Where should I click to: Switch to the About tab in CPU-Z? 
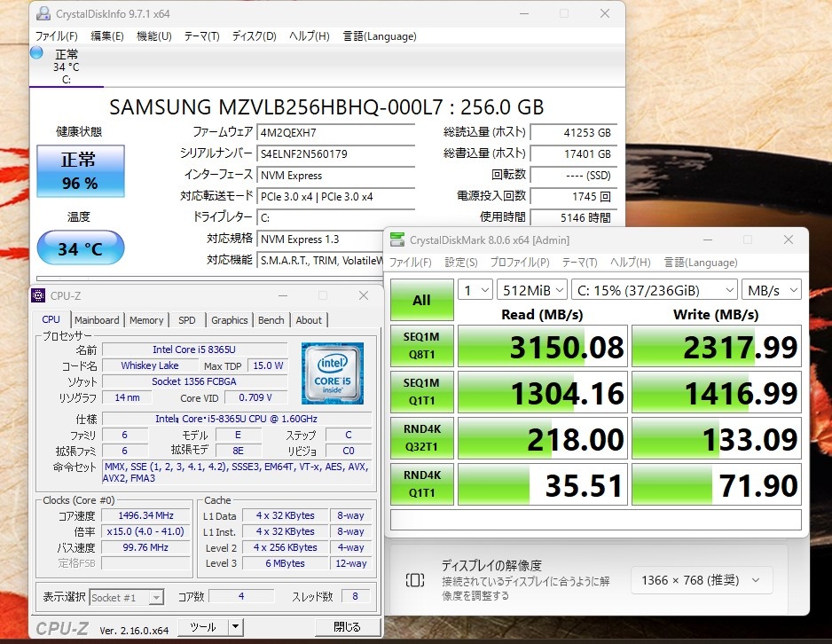point(309,320)
